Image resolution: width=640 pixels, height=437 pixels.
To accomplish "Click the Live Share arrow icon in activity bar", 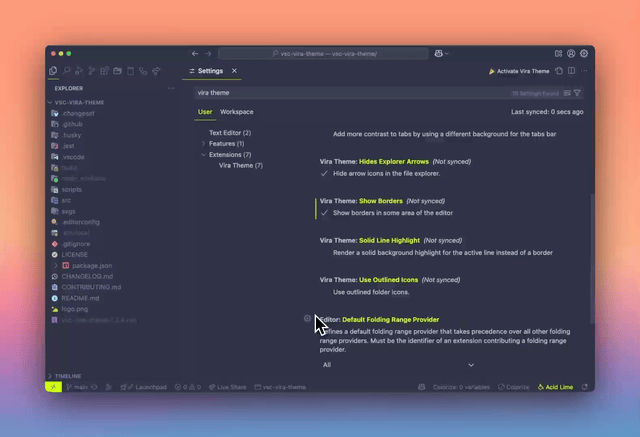I will point(156,71).
